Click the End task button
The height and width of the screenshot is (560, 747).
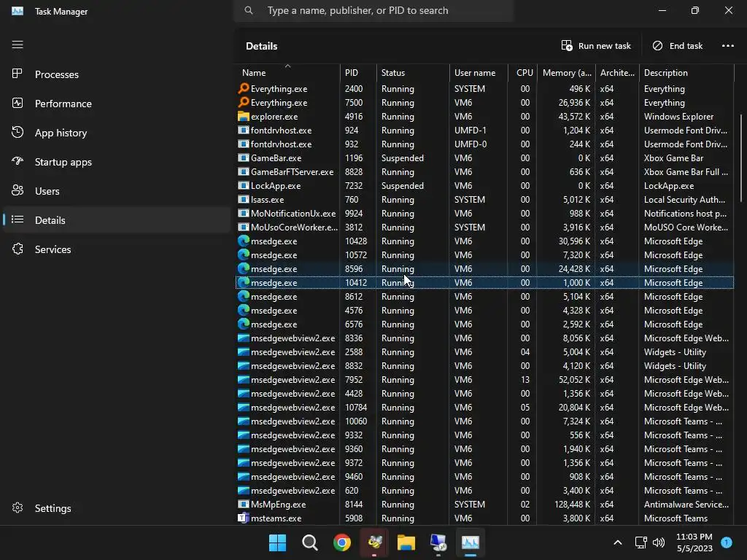coord(677,46)
